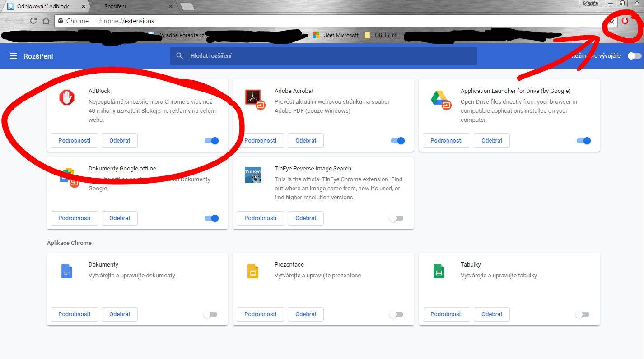Remove the Dokumenty app
Image resolution: width=644 pixels, height=359 pixels.
(120, 314)
